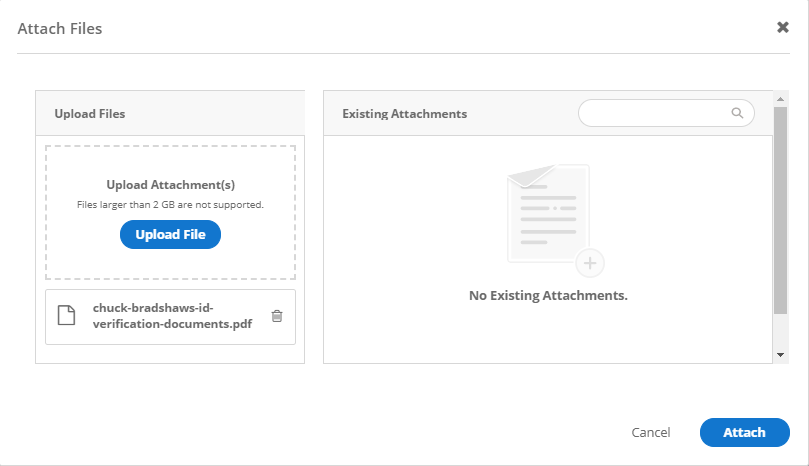Viewport: 809px width, 466px height.
Task: Click the scrollbar up arrow
Action: (780, 100)
